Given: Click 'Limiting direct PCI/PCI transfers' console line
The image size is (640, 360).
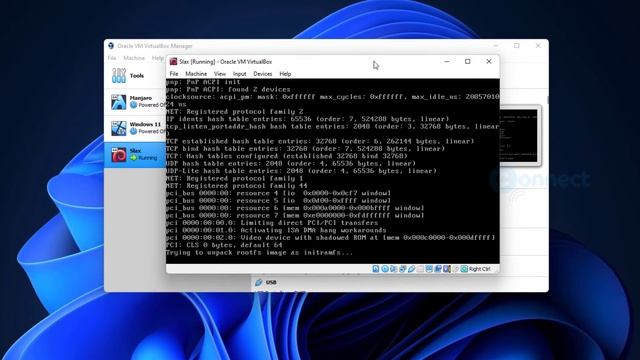Looking at the screenshot, I should coord(272,223).
